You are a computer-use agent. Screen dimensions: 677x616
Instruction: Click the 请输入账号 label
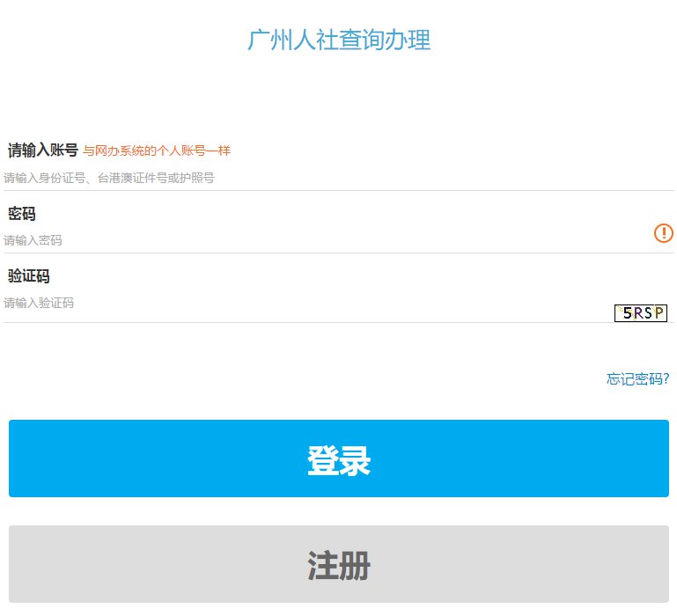tap(43, 150)
